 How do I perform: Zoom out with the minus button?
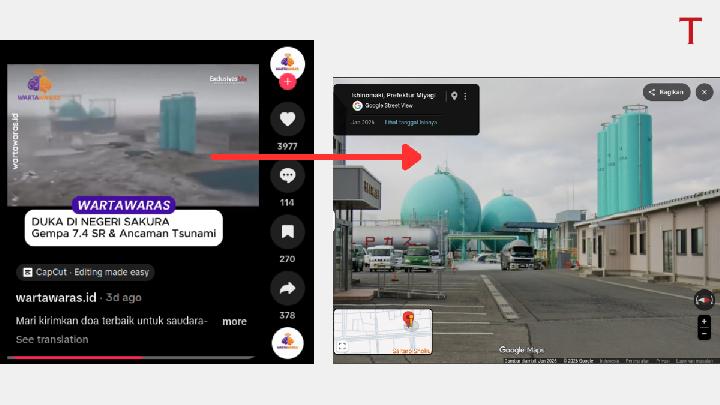pos(704,334)
